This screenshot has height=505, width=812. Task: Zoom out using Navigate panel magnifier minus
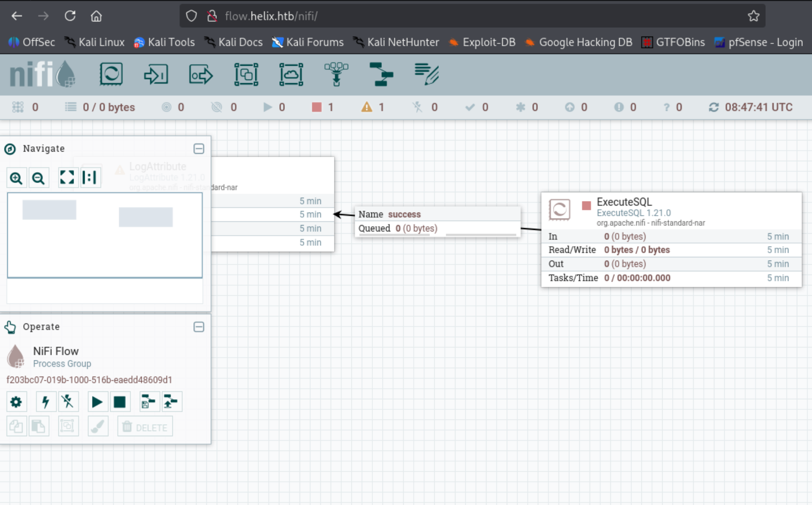[38, 178]
